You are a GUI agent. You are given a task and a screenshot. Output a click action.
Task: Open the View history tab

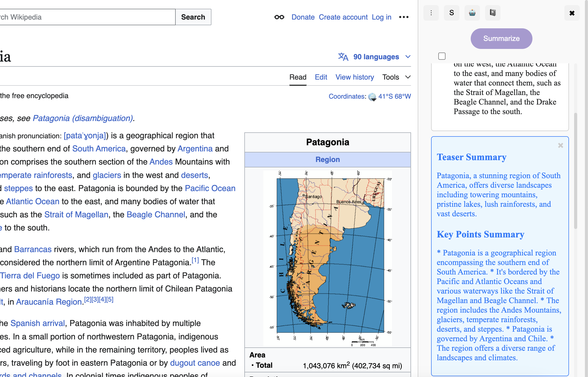tap(354, 77)
